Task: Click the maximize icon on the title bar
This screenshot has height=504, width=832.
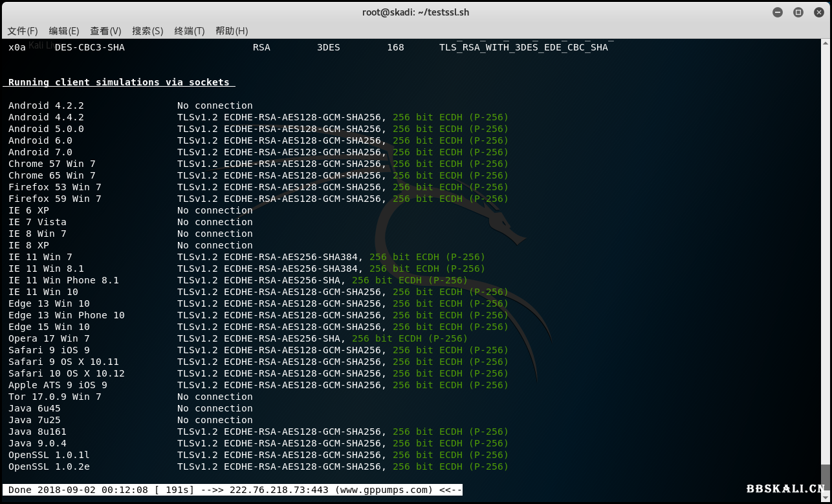Action: pyautogui.click(x=798, y=12)
